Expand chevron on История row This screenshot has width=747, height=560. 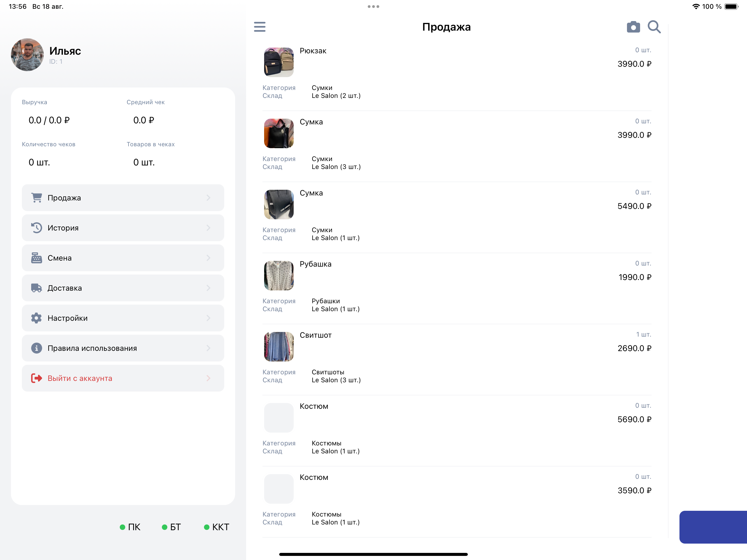[208, 228]
